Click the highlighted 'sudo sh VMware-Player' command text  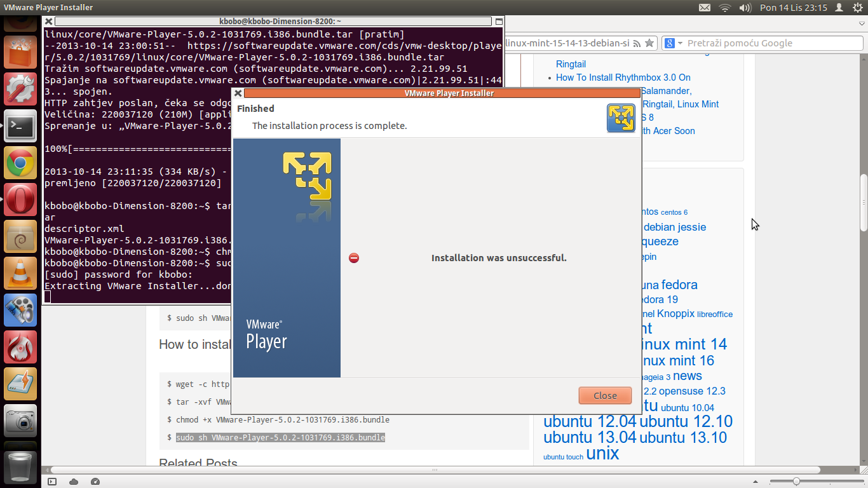pyautogui.click(x=280, y=438)
